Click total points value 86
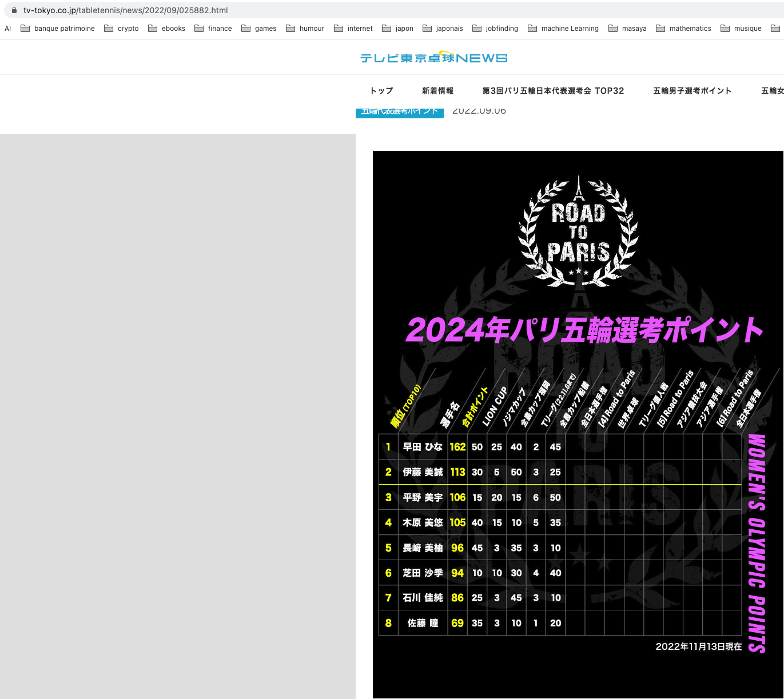The width and height of the screenshot is (784, 699). click(x=457, y=598)
